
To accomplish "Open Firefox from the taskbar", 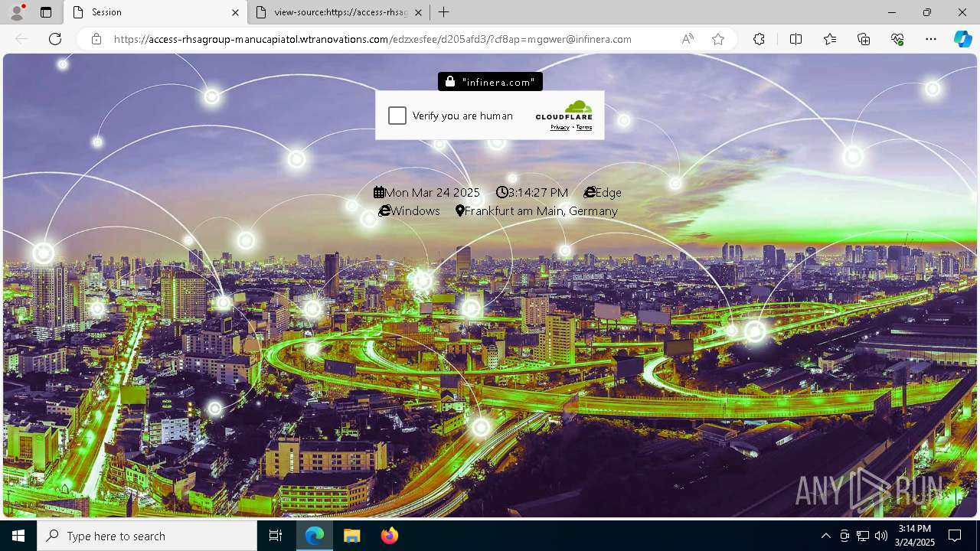I will coord(389,536).
